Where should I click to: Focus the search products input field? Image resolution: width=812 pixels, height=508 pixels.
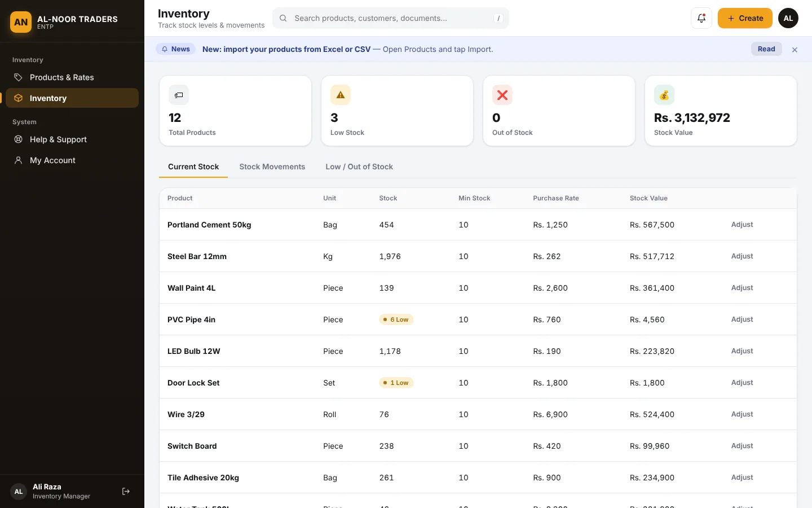point(391,18)
